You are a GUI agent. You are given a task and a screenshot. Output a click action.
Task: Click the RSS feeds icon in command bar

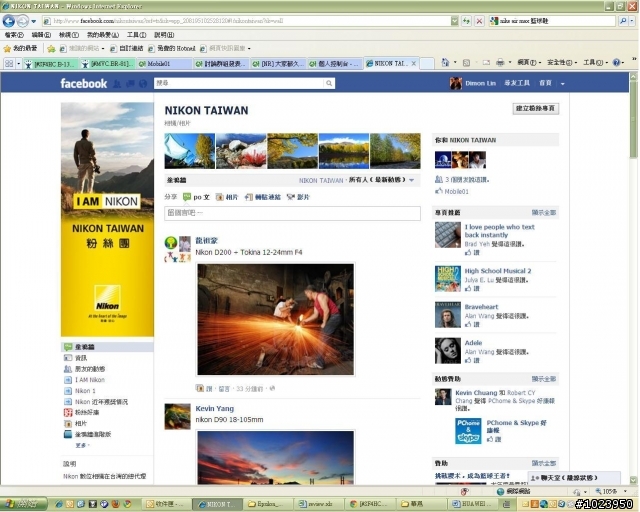pyautogui.click(x=466, y=62)
